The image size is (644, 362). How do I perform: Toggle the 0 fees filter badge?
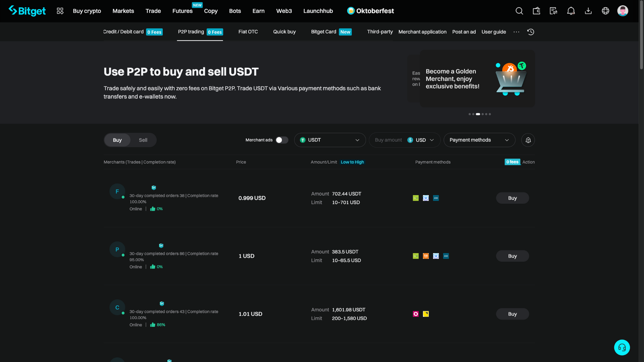click(x=512, y=162)
